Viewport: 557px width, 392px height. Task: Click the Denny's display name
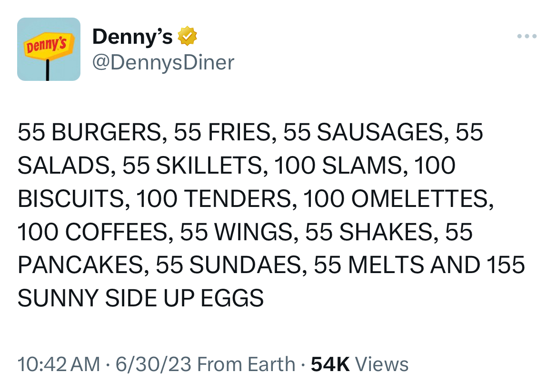click(x=132, y=36)
